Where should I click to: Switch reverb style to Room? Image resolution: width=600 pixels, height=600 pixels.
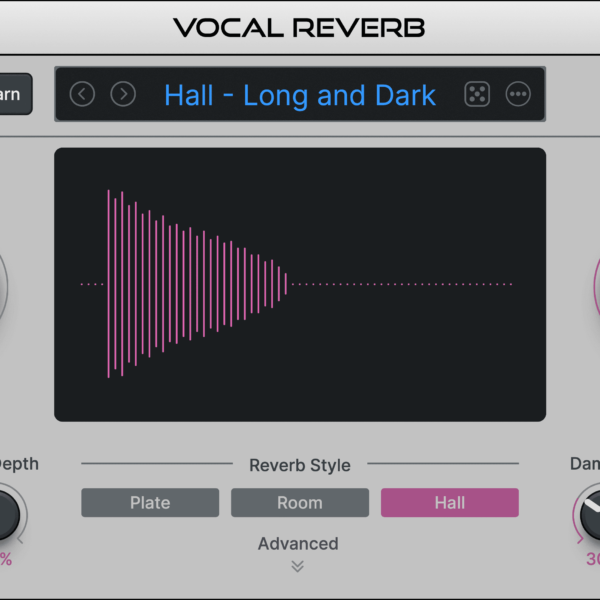300,503
